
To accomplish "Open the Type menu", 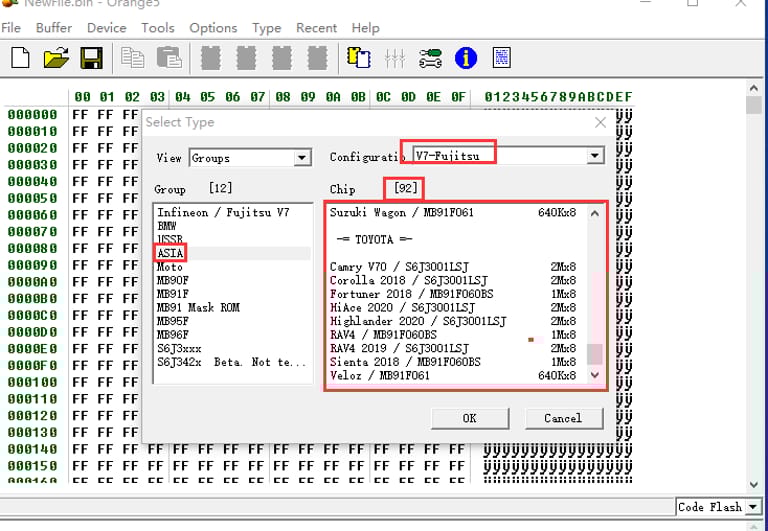I will pos(266,28).
